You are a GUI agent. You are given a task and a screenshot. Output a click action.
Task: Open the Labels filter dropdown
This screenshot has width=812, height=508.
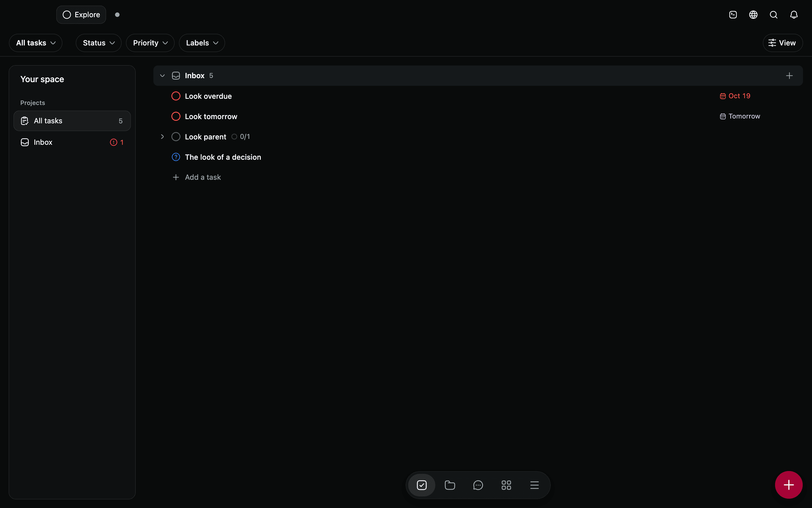click(202, 43)
